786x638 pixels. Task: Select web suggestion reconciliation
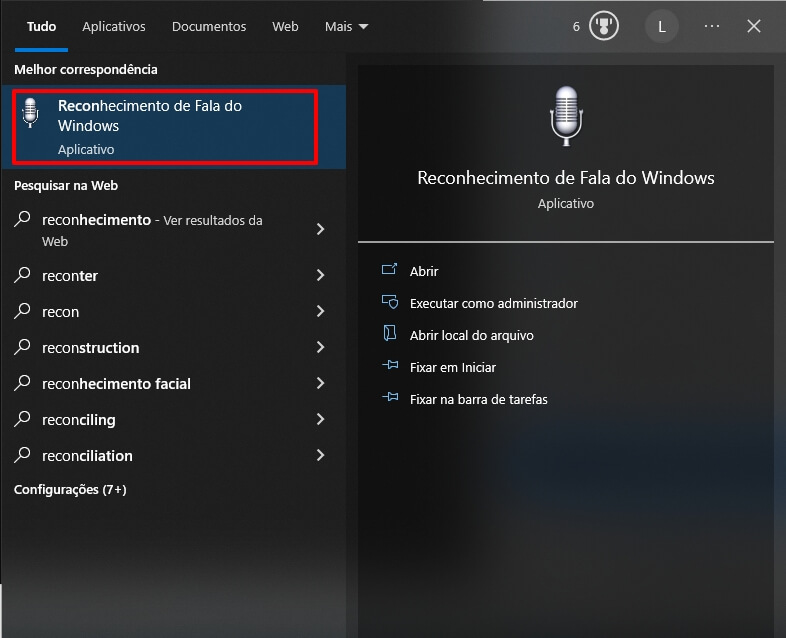173,456
